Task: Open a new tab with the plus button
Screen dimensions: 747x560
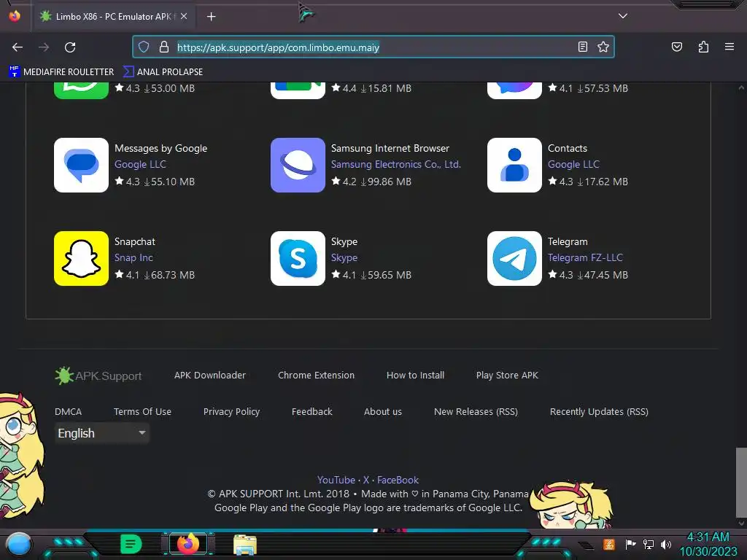Action: pyautogui.click(x=211, y=17)
